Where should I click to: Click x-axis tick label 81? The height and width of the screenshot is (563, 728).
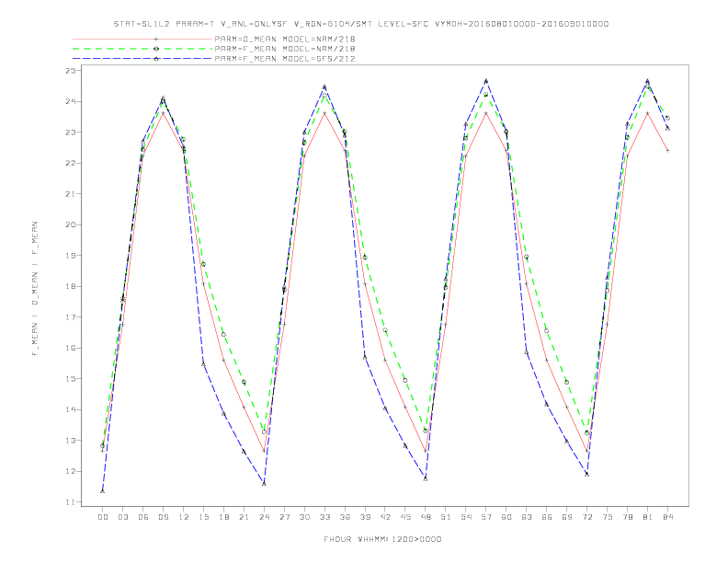(x=648, y=517)
